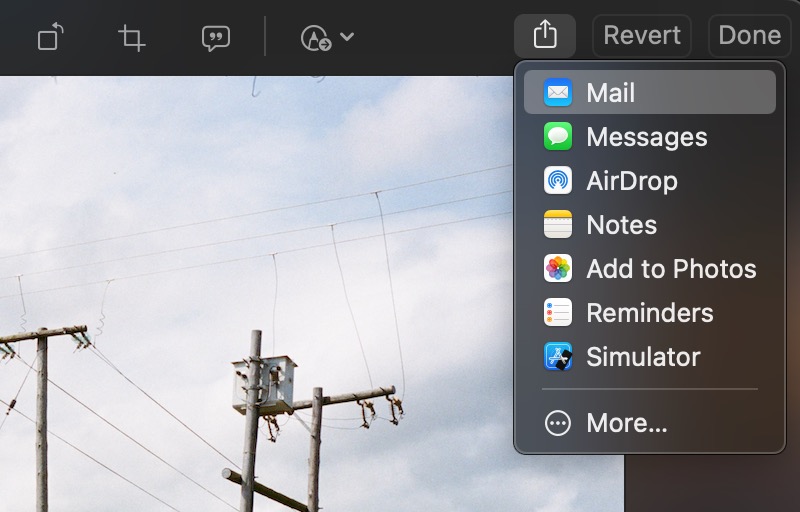Click the Share button in the toolbar

tap(544, 36)
